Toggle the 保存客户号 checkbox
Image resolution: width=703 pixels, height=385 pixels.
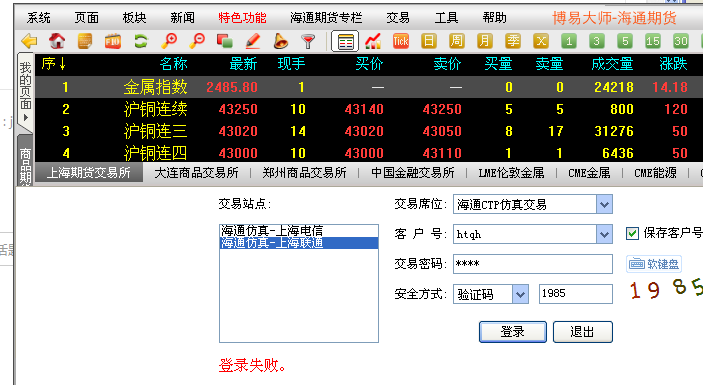coord(632,233)
